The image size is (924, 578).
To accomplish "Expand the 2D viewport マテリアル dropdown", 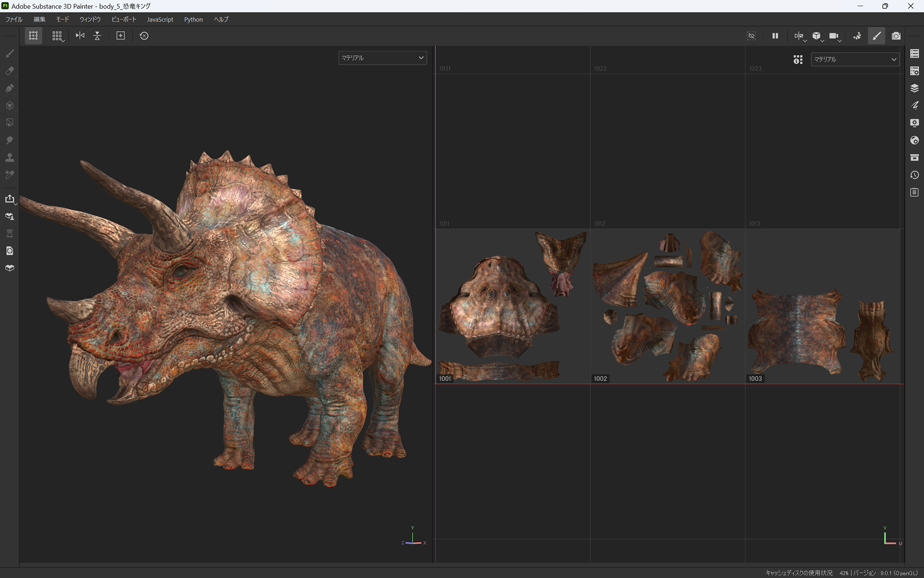I will coord(855,59).
